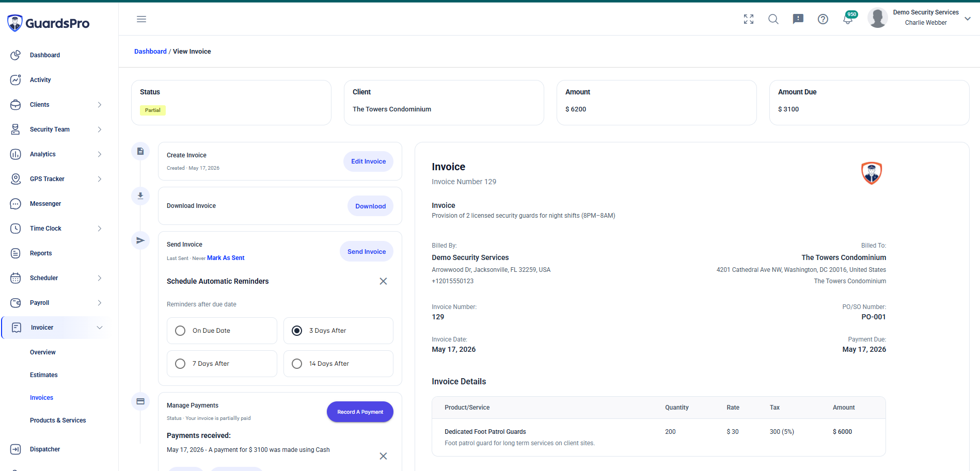Click the Dispatcher sidebar icon

click(15, 449)
